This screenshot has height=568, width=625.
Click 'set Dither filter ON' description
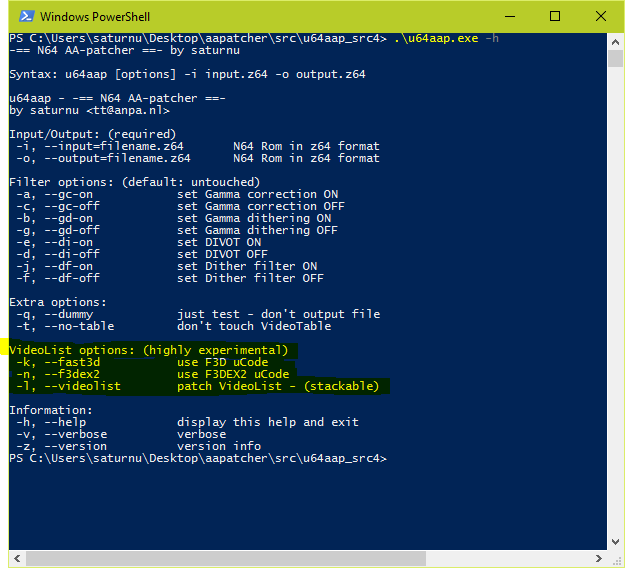pos(247,266)
